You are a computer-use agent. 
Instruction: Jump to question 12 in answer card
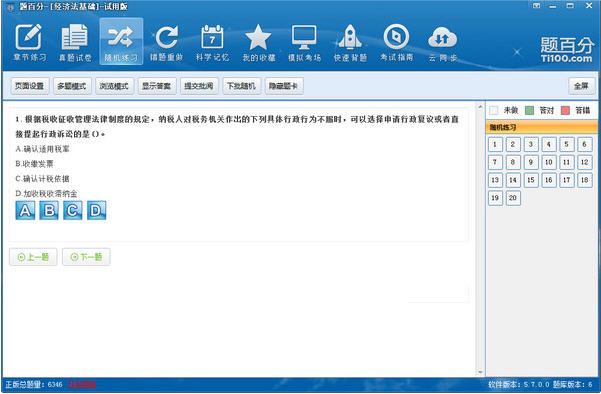coord(585,162)
